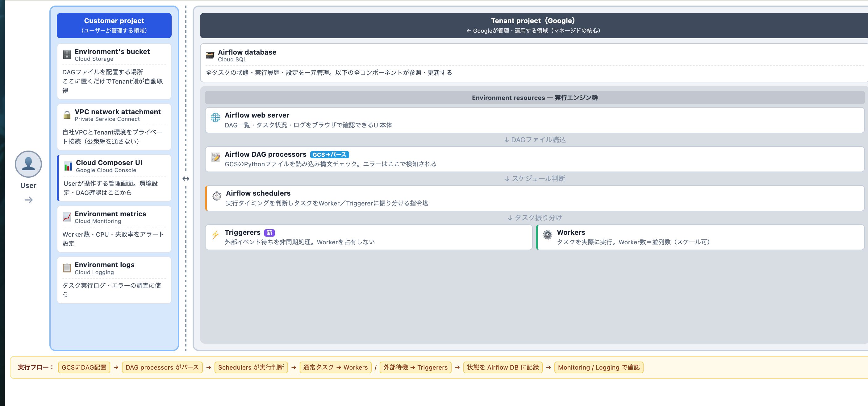Click the Airflow database title

tap(247, 52)
